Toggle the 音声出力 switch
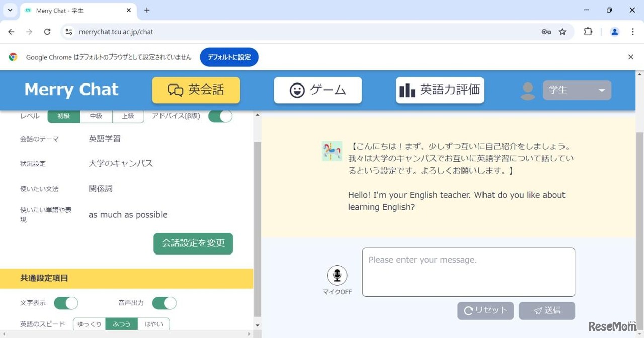 (x=165, y=303)
